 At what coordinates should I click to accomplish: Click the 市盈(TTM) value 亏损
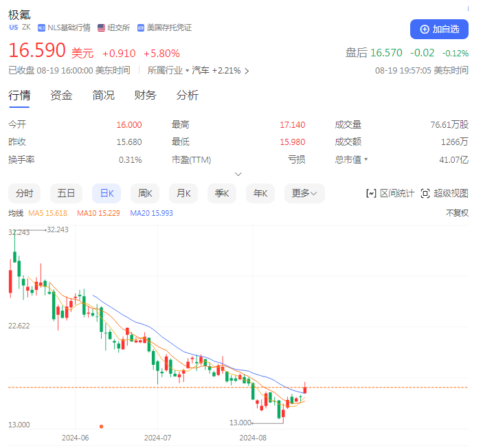pos(296,159)
